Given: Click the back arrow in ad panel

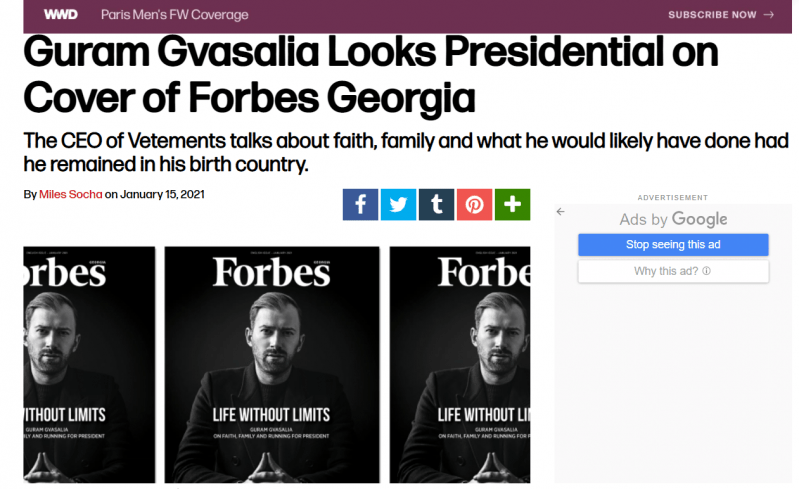Looking at the screenshot, I should (561, 211).
